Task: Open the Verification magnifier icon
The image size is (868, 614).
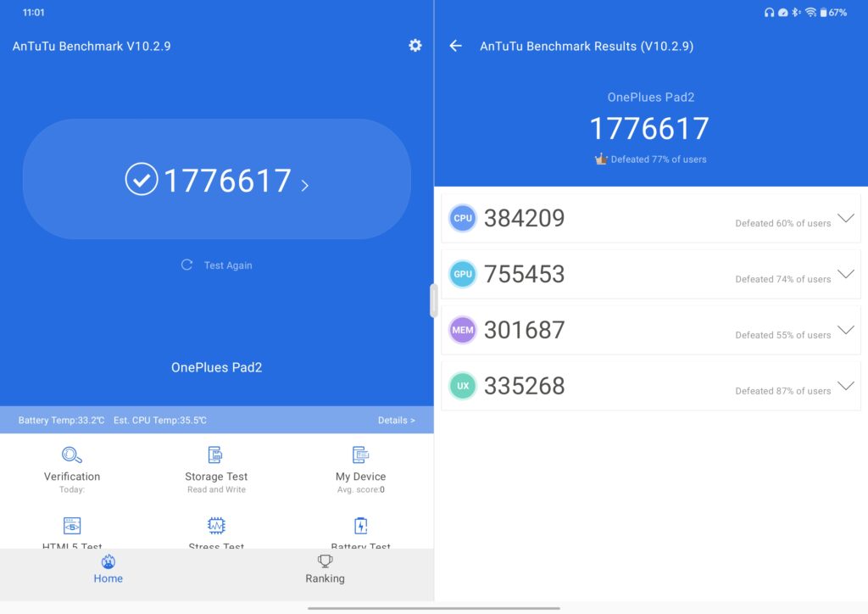Action: pos(72,455)
